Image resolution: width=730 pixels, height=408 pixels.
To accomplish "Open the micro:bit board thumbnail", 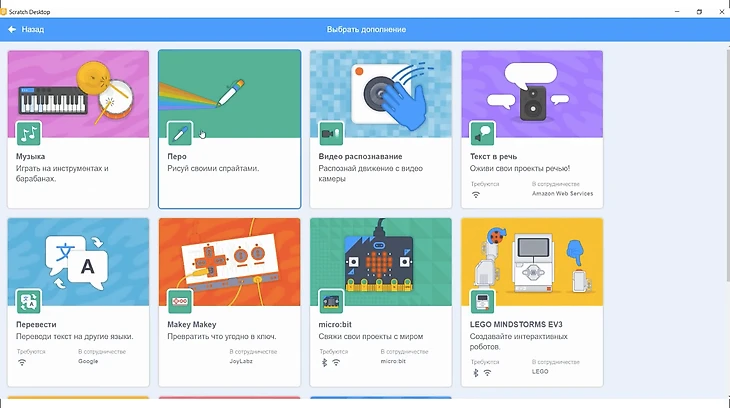I will coord(381,262).
